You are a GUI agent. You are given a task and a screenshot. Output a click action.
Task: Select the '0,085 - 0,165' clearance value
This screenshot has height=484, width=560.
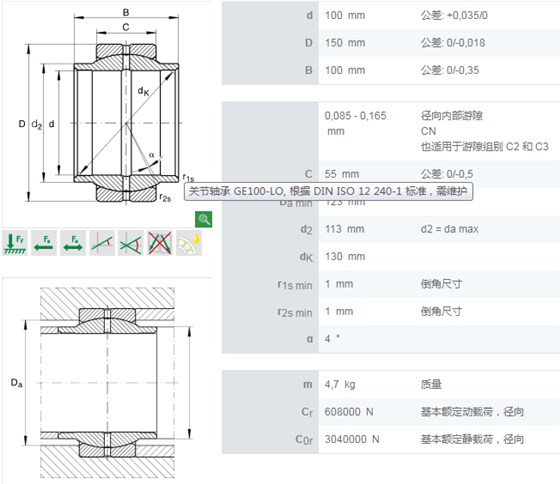point(355,116)
